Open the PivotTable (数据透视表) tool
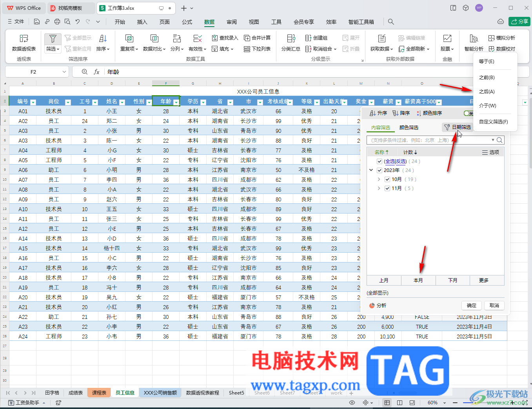532x409 pixels. pos(24,43)
